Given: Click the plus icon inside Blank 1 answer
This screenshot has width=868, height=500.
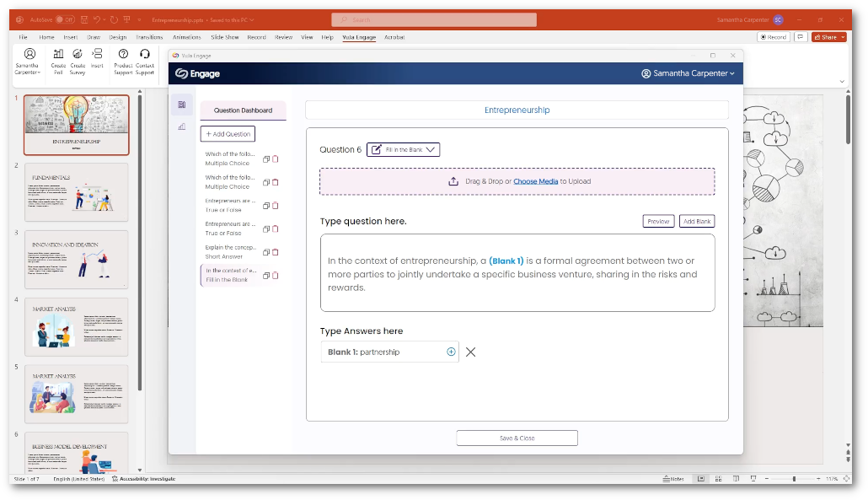Looking at the screenshot, I should tap(451, 352).
